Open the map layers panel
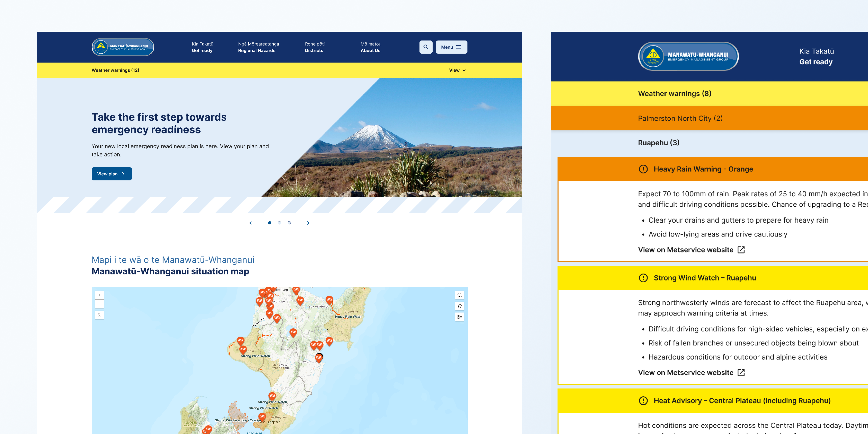The height and width of the screenshot is (434, 868). click(460, 306)
